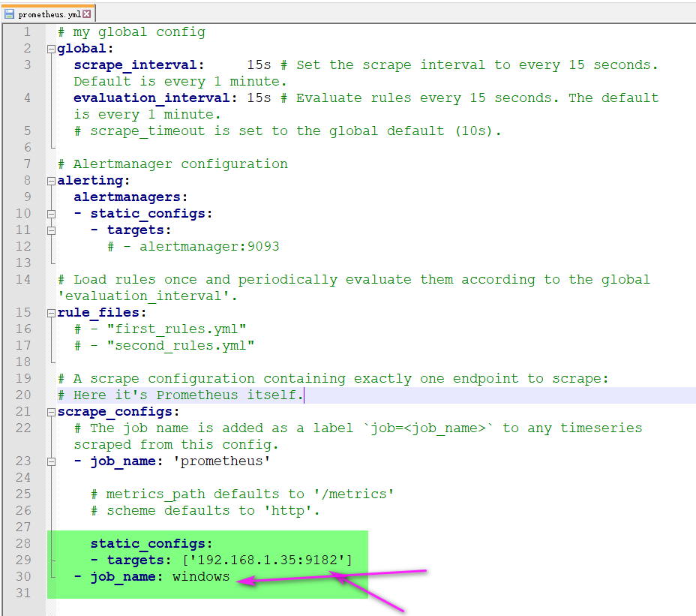This screenshot has width=696, height=616.
Task: Select the prometheus.yml file tab
Action: point(48,14)
